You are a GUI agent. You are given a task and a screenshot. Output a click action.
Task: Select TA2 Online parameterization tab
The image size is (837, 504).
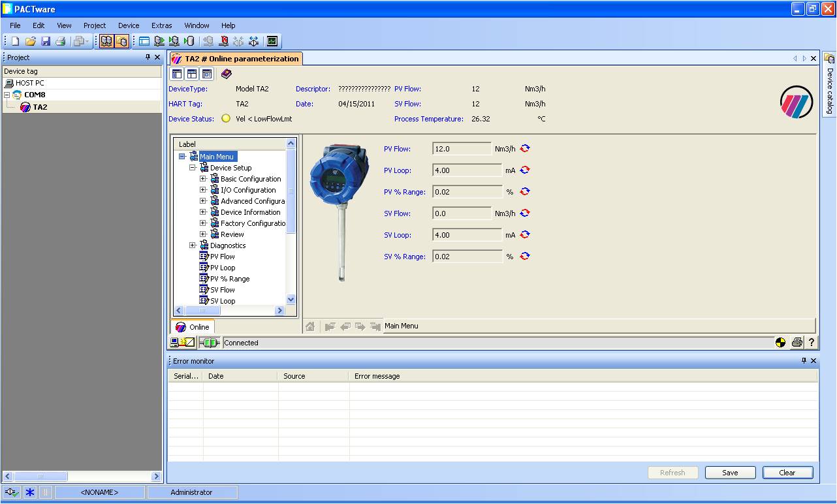(x=236, y=58)
